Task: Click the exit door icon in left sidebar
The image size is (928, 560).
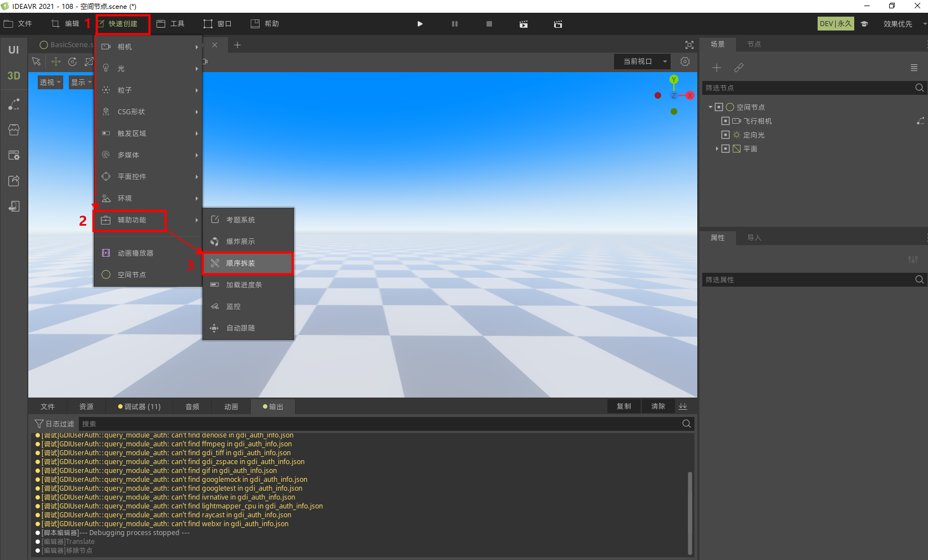Action: [x=14, y=206]
